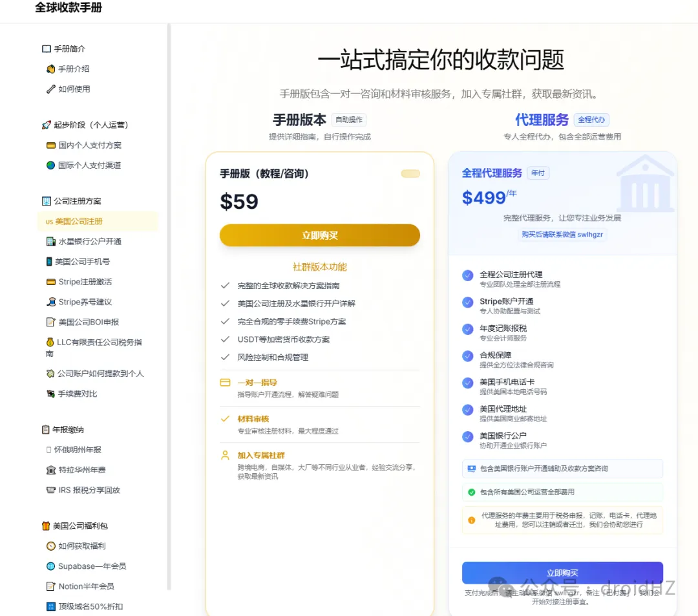Screen dimensions: 698x616
Task: Open the 购买后请联系微信 swlhgzr link
Action: click(562, 235)
